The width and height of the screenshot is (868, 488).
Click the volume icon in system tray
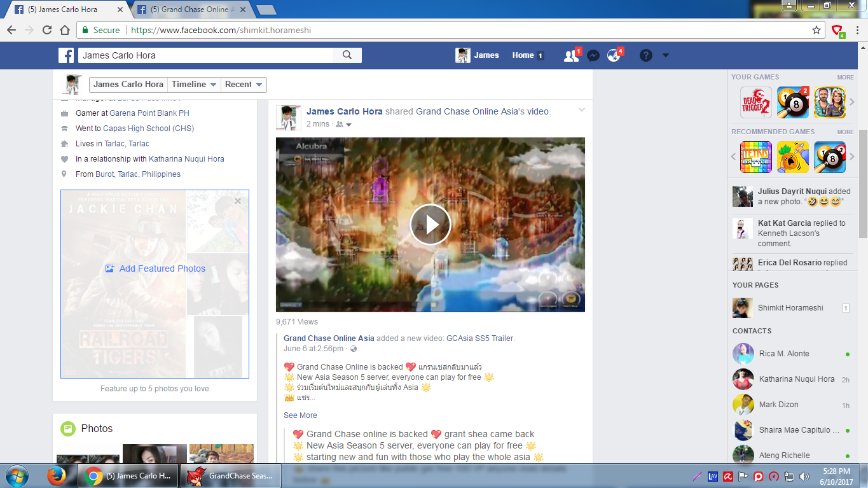pyautogui.click(x=804, y=476)
